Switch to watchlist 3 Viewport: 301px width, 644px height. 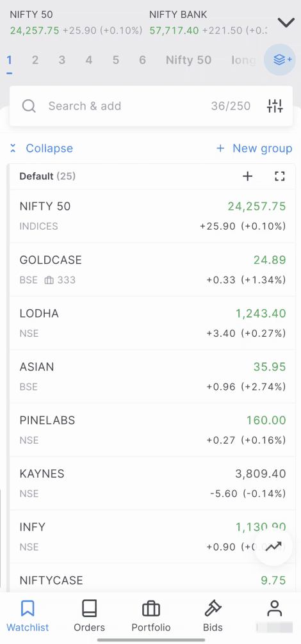[x=61, y=60]
